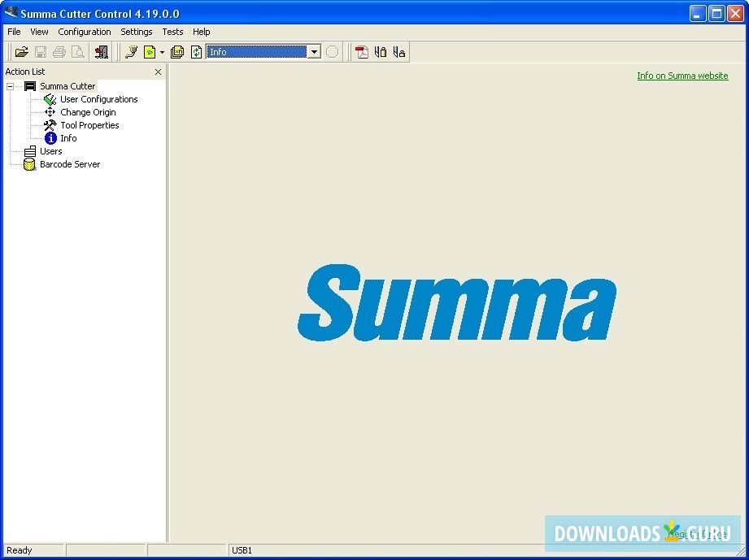Click the knife with lock icon

(398, 52)
